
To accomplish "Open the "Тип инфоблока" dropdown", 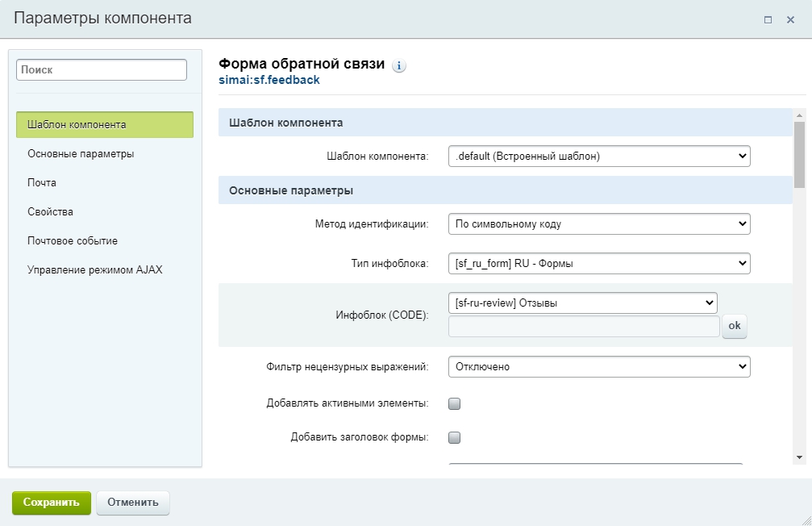I will (598, 264).
